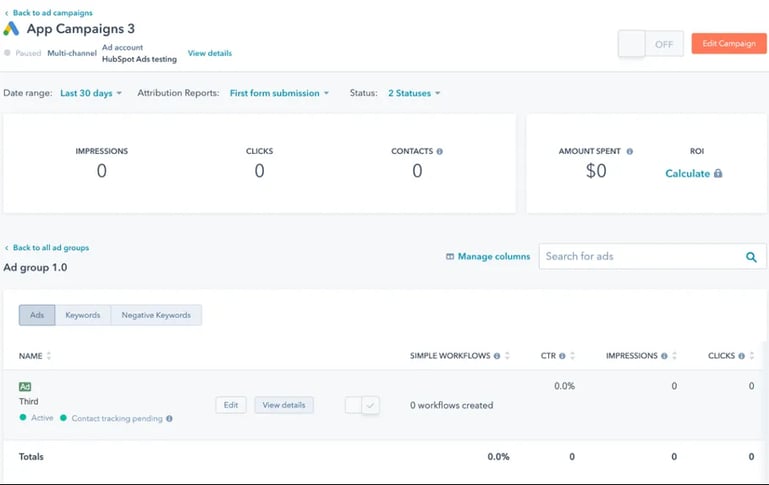Image resolution: width=769 pixels, height=485 pixels.
Task: Go back to all ad groups
Action: [x=47, y=248]
